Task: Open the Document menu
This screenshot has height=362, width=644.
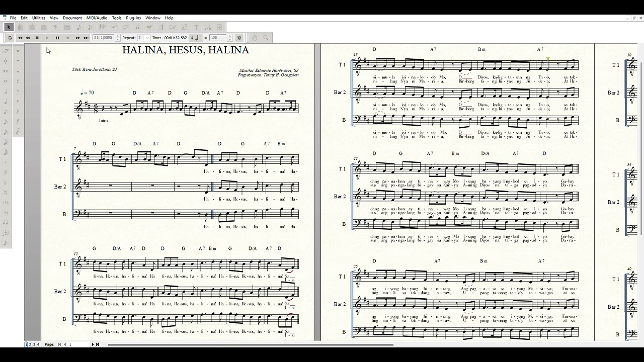Action: 72,18
